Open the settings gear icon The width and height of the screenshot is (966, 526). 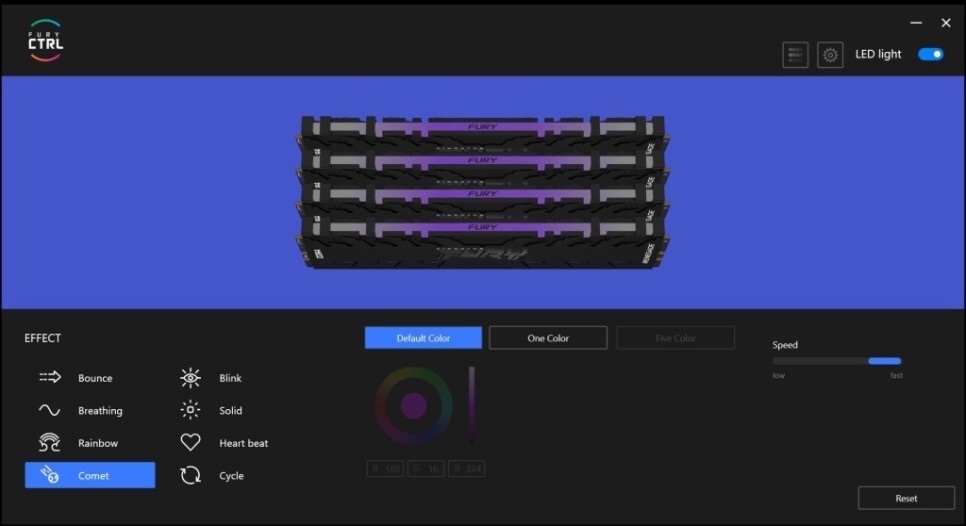point(830,55)
